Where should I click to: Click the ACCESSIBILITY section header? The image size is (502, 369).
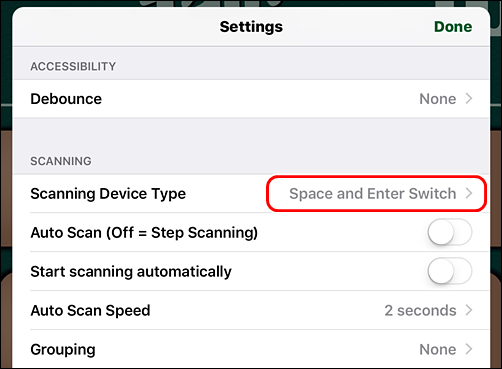(73, 66)
